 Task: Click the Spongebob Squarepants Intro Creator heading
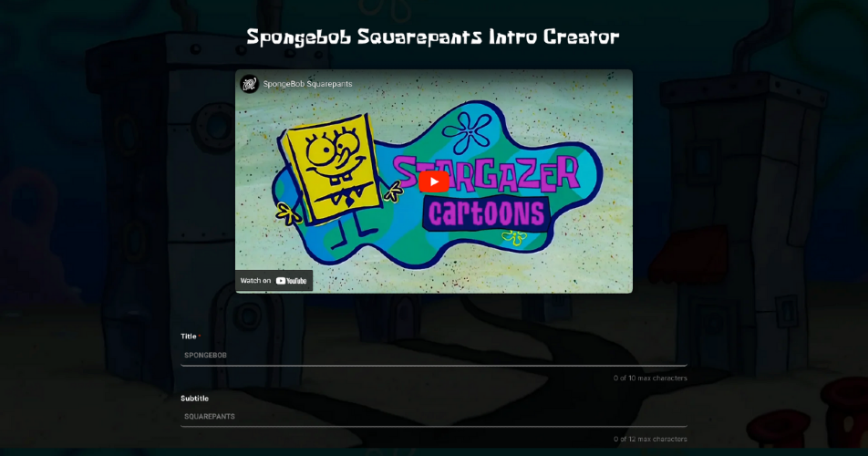pyautogui.click(x=433, y=37)
